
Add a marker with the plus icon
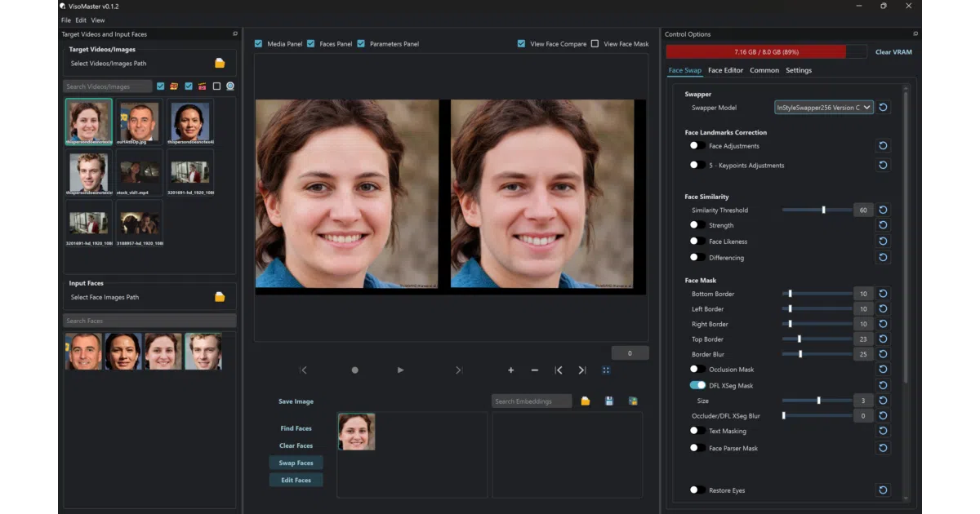click(511, 370)
